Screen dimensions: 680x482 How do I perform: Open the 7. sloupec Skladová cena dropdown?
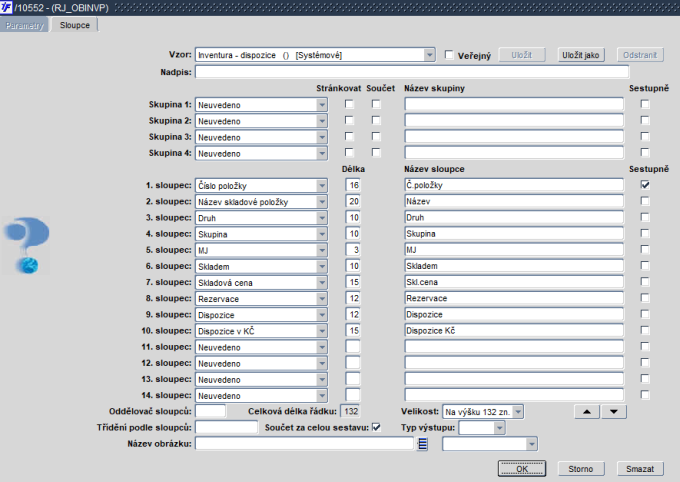click(x=322, y=282)
